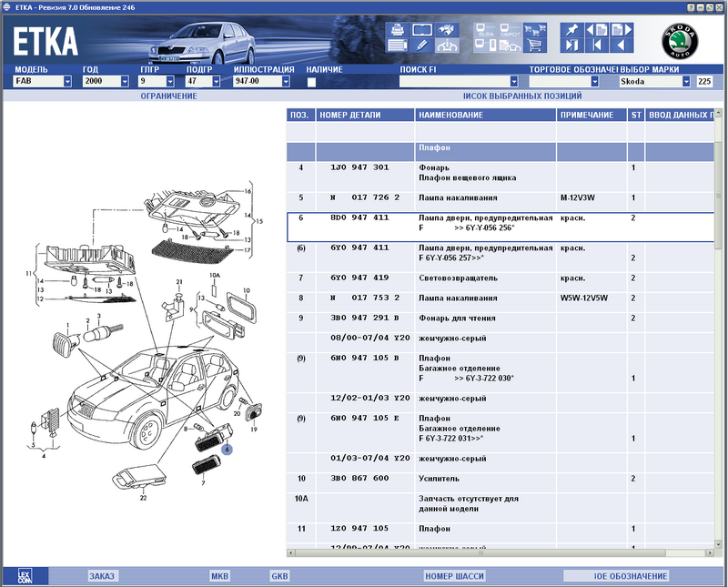Select part number 6Y0 947 419
This screenshot has height=587, width=728.
[x=359, y=278]
